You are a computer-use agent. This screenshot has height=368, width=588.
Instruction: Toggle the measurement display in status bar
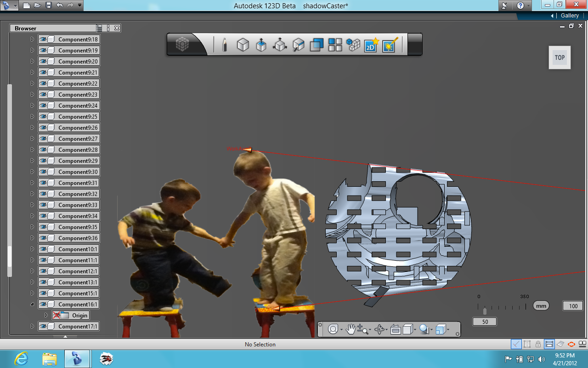point(549,344)
